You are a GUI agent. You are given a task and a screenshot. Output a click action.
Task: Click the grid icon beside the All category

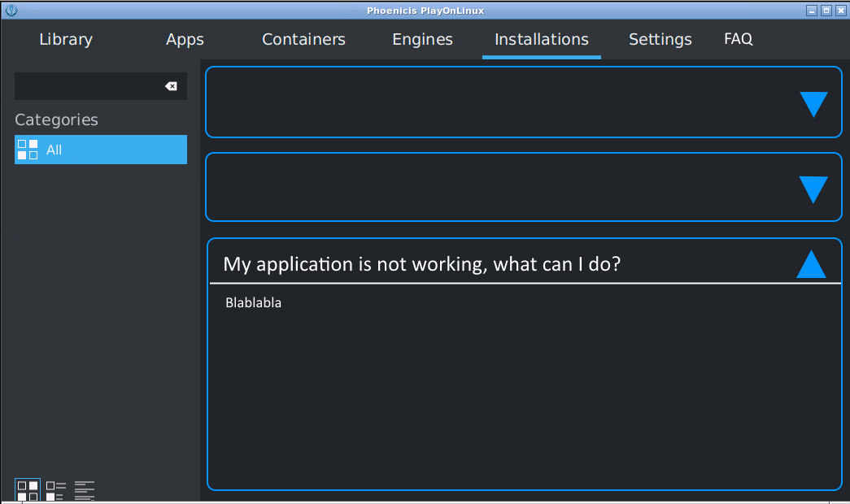coord(27,150)
